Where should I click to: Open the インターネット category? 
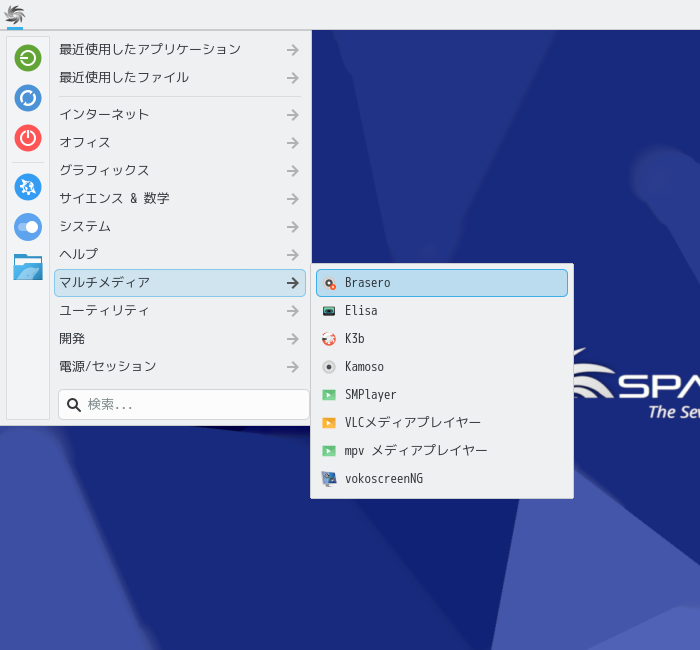click(180, 115)
